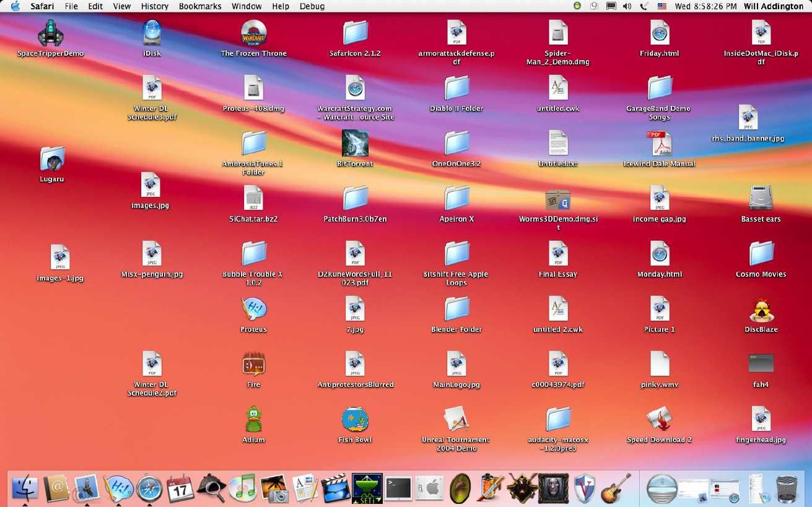Screen dimensions: 812x507
Task: Select the Monday.html file
Action: tap(660, 253)
